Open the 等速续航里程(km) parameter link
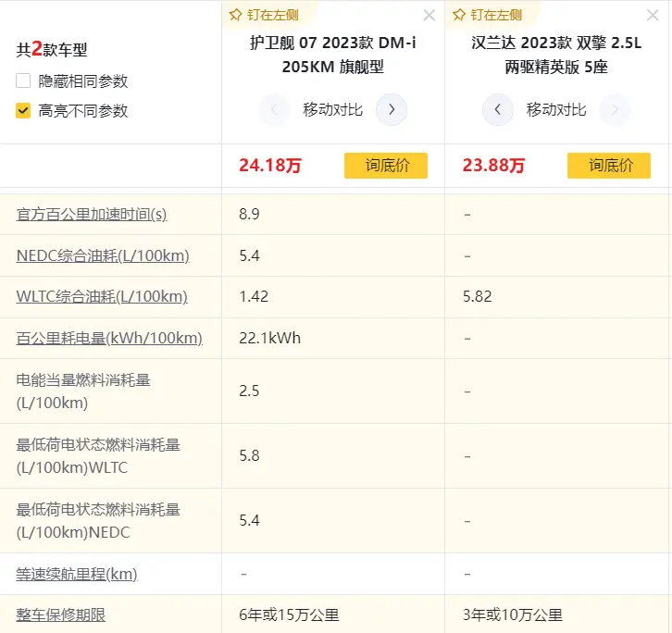The image size is (672, 633). click(77, 574)
